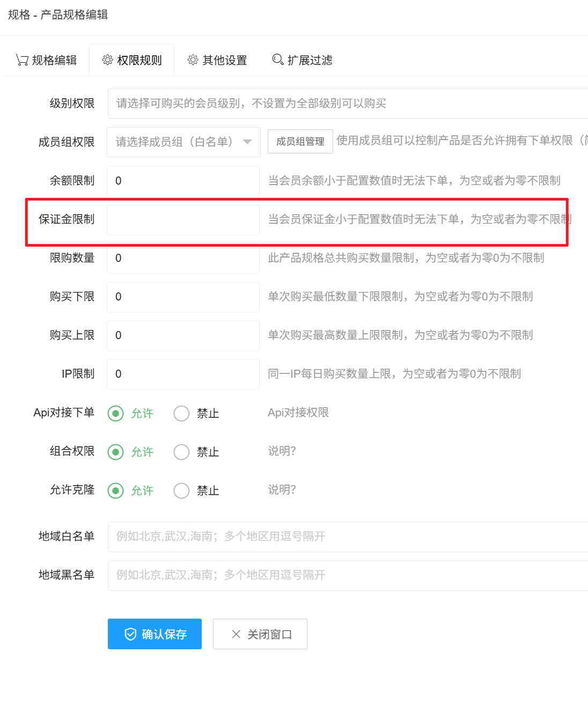
Task: Switch to the 扩展过滤 tab
Action: (x=302, y=60)
